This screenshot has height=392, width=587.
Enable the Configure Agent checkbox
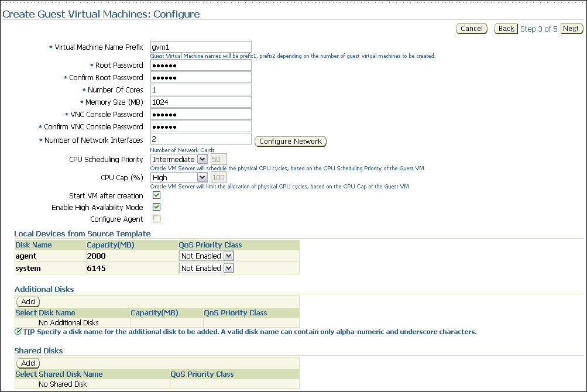[156, 219]
